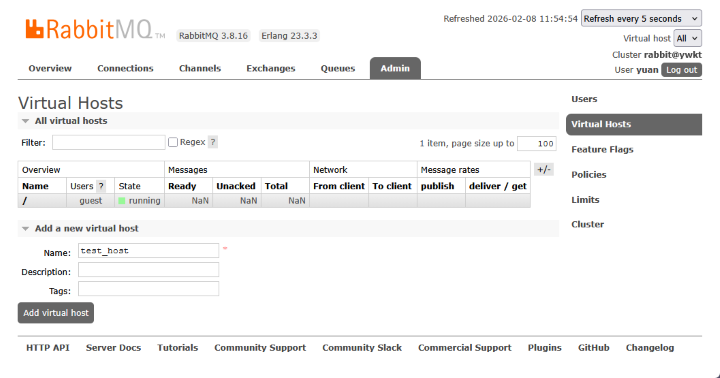This screenshot has width=720, height=378.
Task: Switch to the Overview tab
Action: pos(50,68)
